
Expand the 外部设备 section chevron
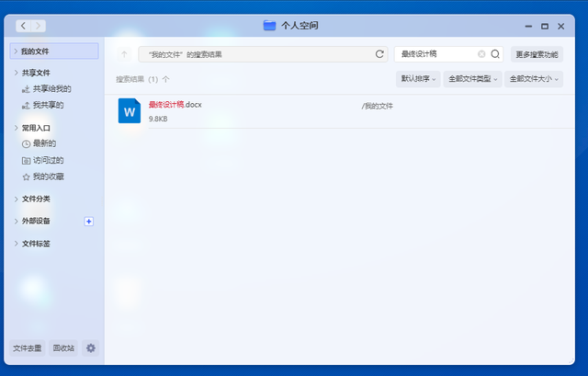pyautogui.click(x=17, y=221)
